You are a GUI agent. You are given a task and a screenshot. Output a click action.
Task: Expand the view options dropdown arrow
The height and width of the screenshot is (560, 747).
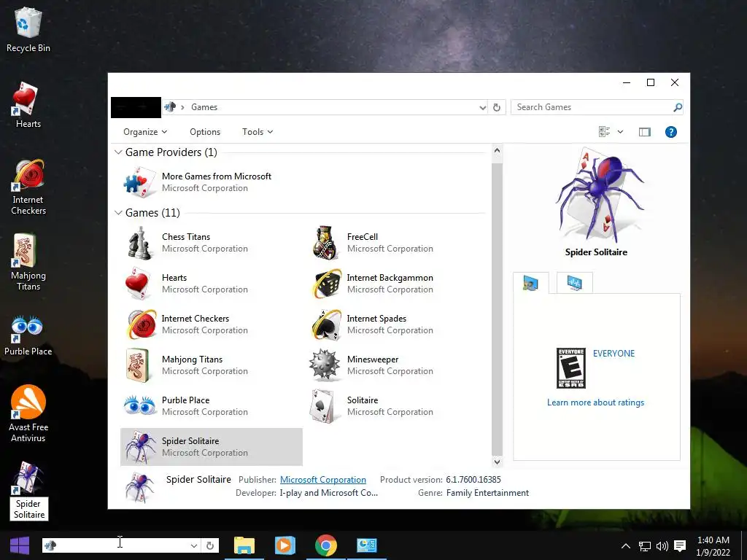pyautogui.click(x=620, y=132)
